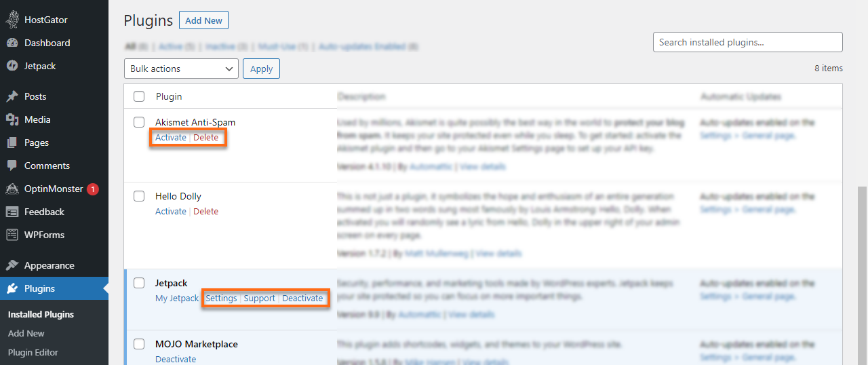Open the Jetpack Settings link
Viewport: 868px width, 365px height.
pos(221,298)
